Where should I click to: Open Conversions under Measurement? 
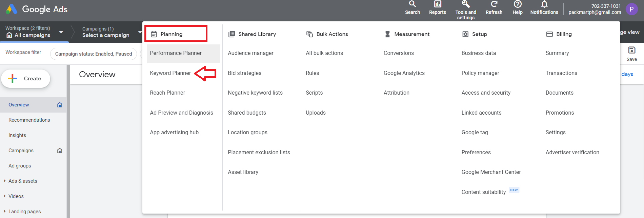click(x=399, y=53)
